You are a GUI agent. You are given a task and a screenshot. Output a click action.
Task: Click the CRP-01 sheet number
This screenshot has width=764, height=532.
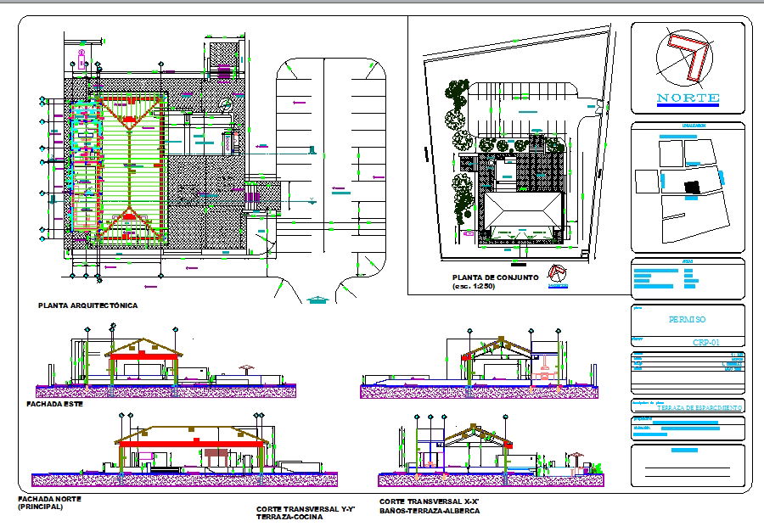[x=705, y=342]
